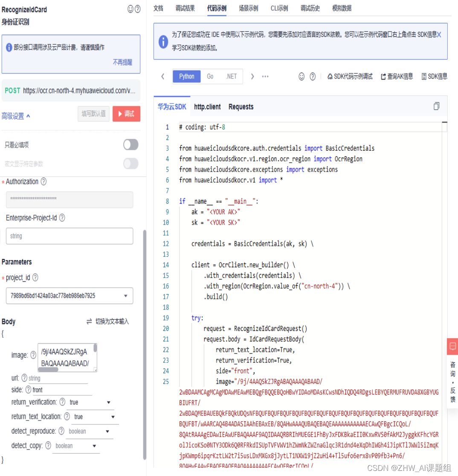Screen dimensions: 458x476
Task: Show next languages with the right arrow
Action: point(252,76)
